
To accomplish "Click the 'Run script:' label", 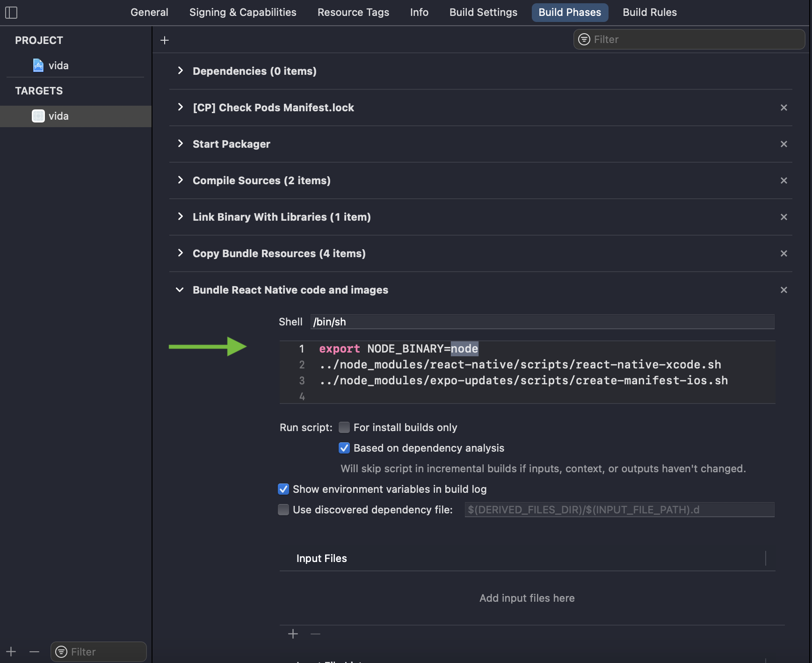I will pos(306,427).
